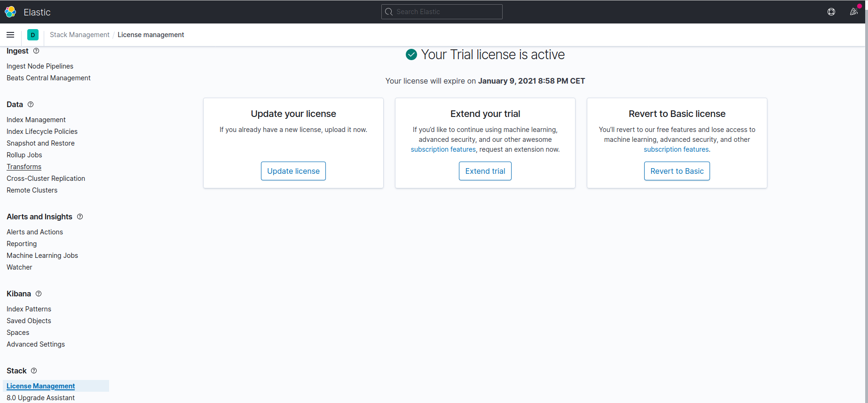
Task: Click the Elastic logo icon
Action: click(x=10, y=12)
